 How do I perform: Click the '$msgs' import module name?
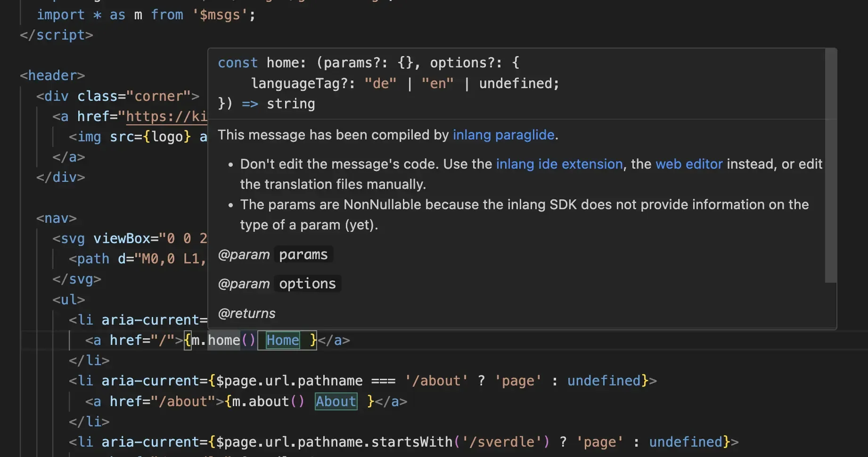pos(221,15)
